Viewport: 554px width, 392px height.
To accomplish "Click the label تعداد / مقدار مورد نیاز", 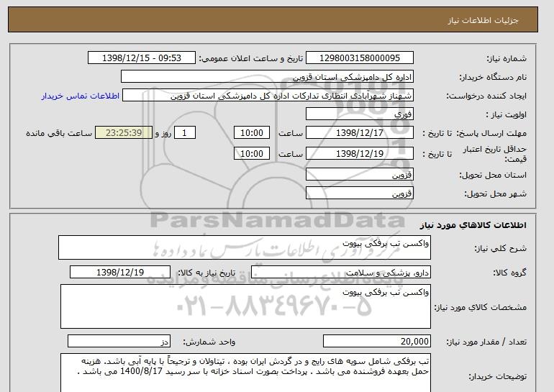I will point(486,342).
